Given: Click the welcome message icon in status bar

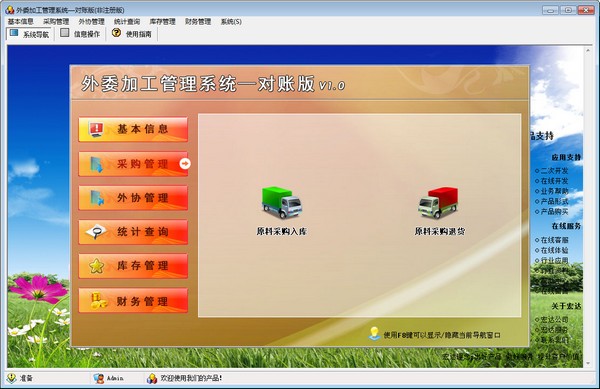Looking at the screenshot, I should click(152, 378).
